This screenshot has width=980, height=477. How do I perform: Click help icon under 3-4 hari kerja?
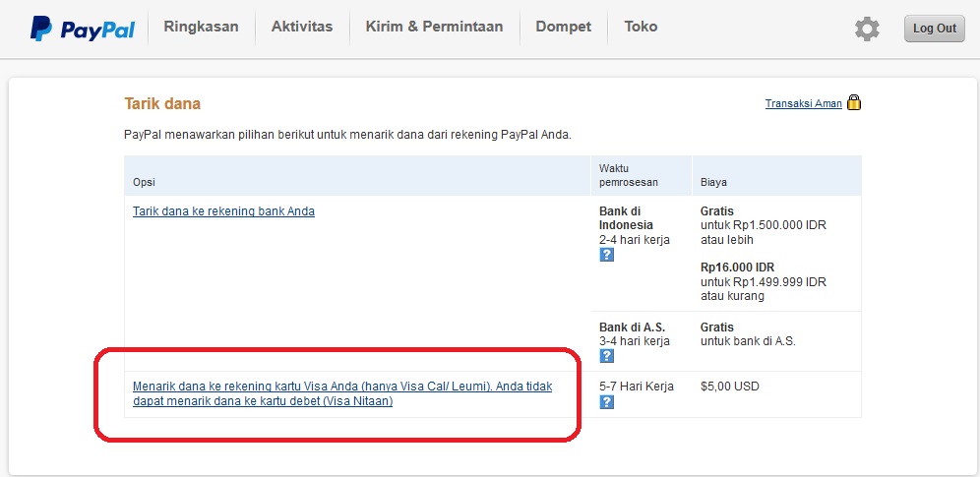pos(606,356)
